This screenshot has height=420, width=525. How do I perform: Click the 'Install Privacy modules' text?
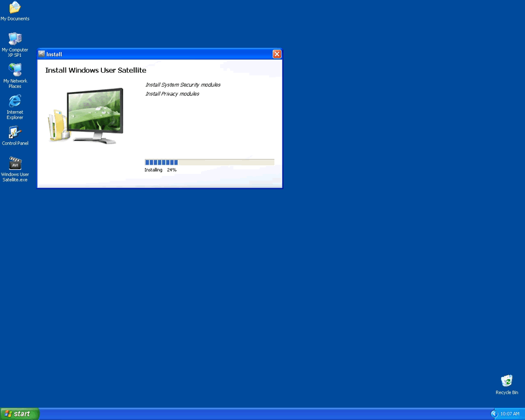click(x=172, y=94)
